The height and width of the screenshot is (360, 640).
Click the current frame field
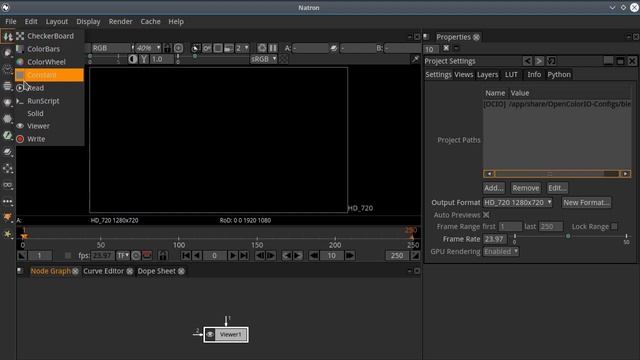tap(214, 256)
